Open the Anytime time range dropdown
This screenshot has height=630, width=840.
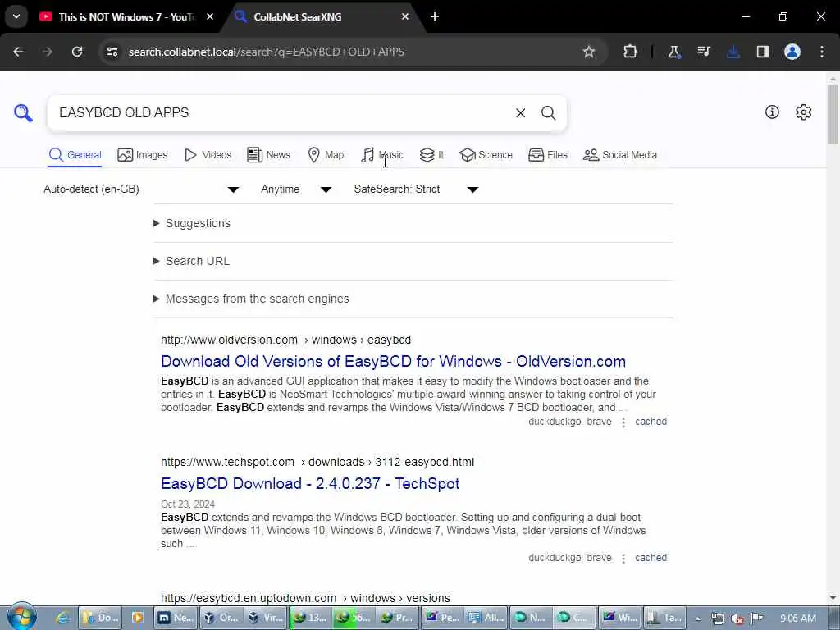pyautogui.click(x=296, y=189)
